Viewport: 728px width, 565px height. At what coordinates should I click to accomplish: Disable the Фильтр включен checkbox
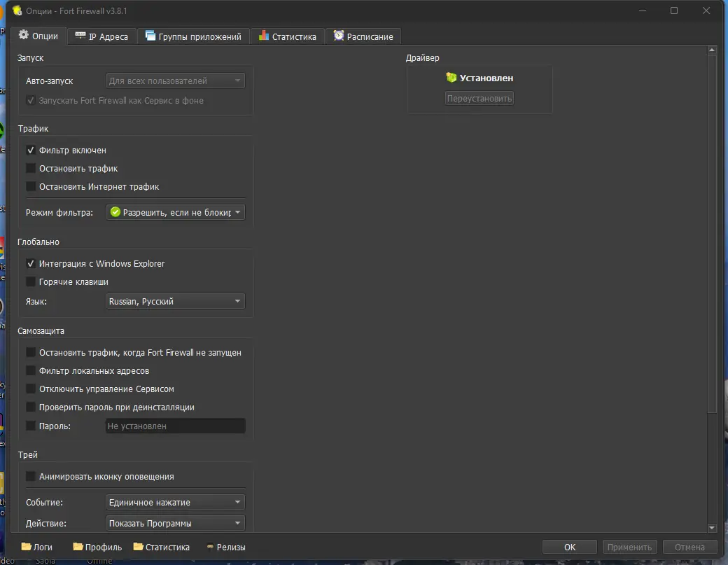tap(31, 151)
